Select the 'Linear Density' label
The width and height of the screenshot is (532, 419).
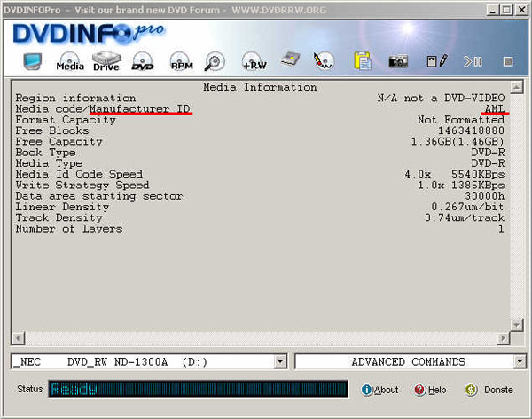[62, 207]
